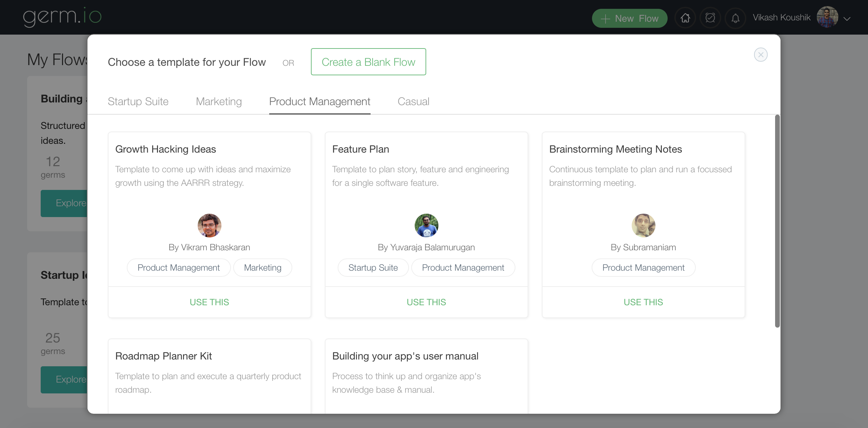Open the notifications bell icon
The width and height of the screenshot is (868, 428).
click(x=735, y=18)
